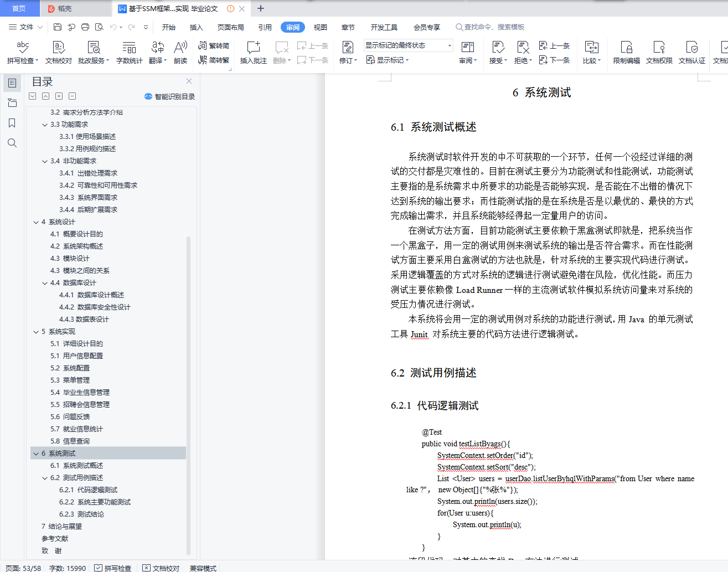Run the 文档校对 document proofreading ribbon tool
Viewport: 728px width, 572px height.
[59, 53]
